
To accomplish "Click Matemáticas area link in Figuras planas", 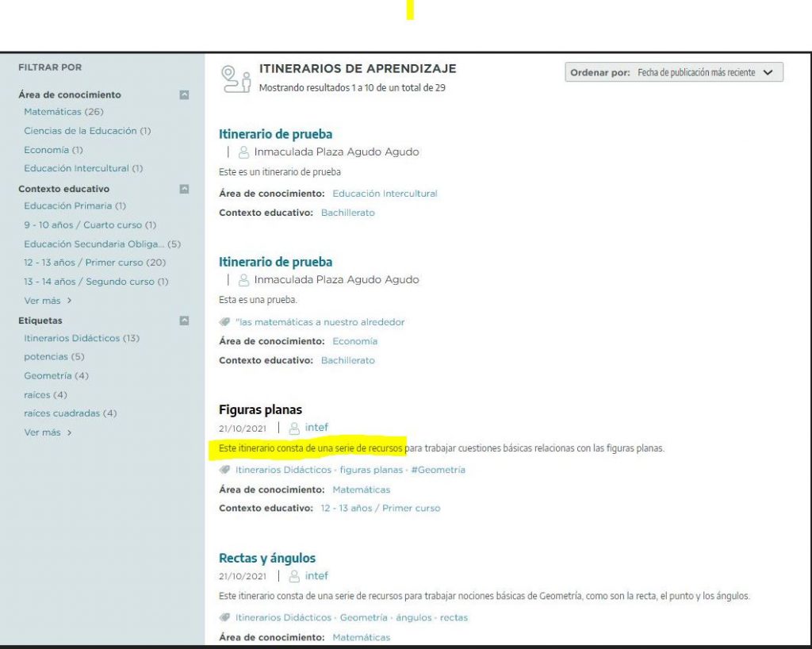I will (362, 490).
